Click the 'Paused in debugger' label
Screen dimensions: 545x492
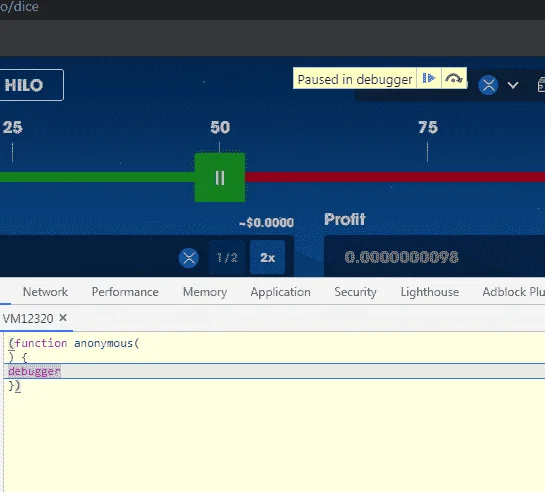click(x=355, y=79)
